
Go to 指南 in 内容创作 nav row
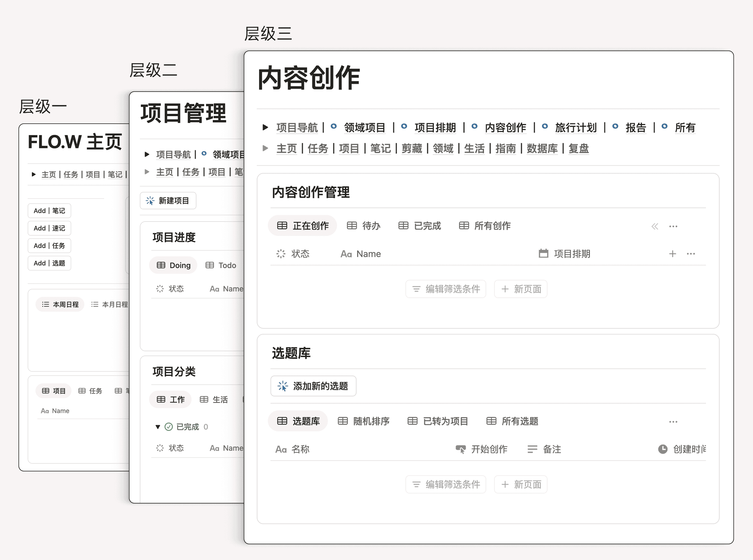[x=505, y=148]
